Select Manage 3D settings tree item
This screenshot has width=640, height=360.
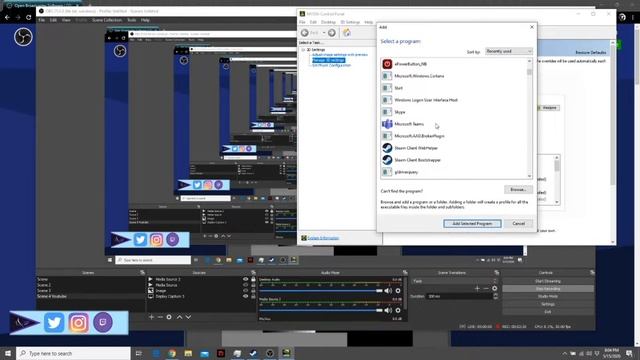(329, 60)
